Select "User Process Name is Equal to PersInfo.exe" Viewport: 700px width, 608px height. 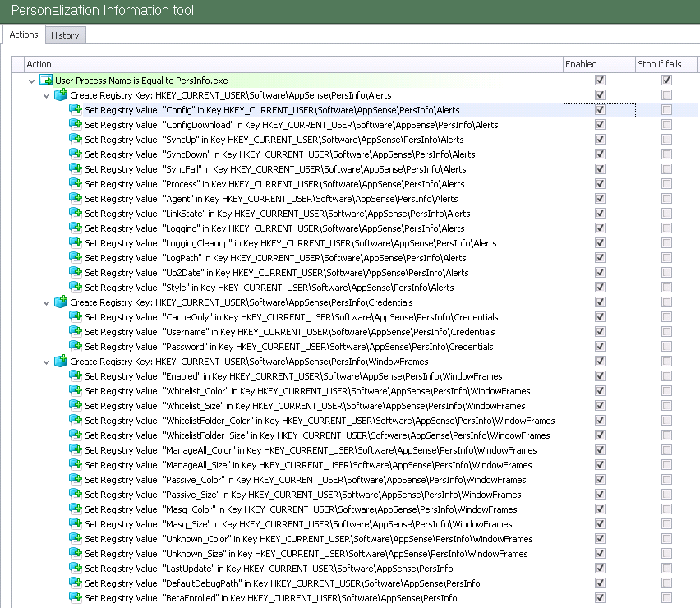pyautogui.click(x=141, y=81)
